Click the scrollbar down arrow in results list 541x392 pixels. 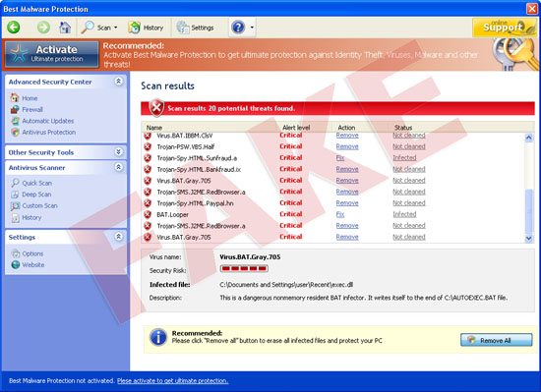point(528,239)
